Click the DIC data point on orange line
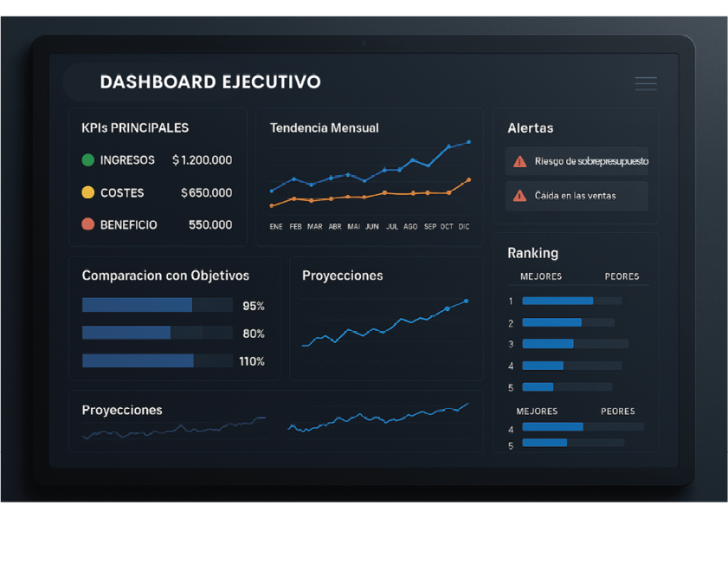Image resolution: width=728 pixels, height=577 pixels. 468,180
